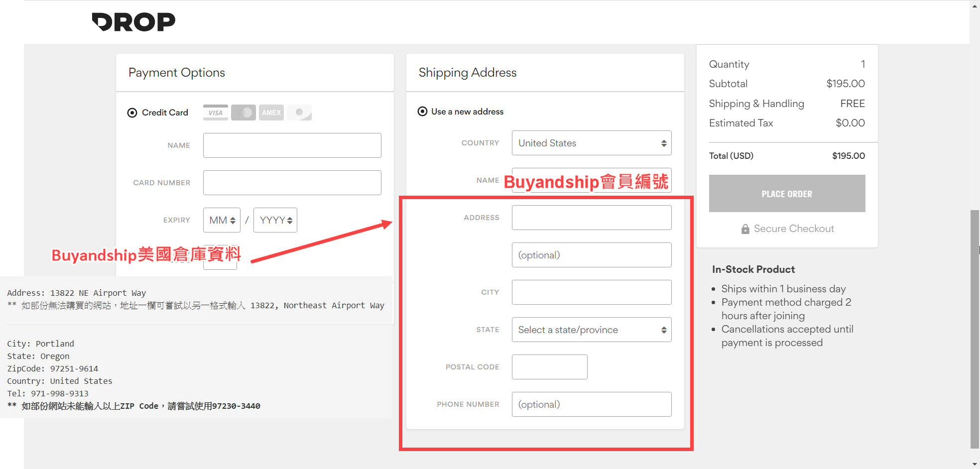Screen dimensions: 980x469
Task: Click the credit card Name field
Action: click(x=292, y=145)
